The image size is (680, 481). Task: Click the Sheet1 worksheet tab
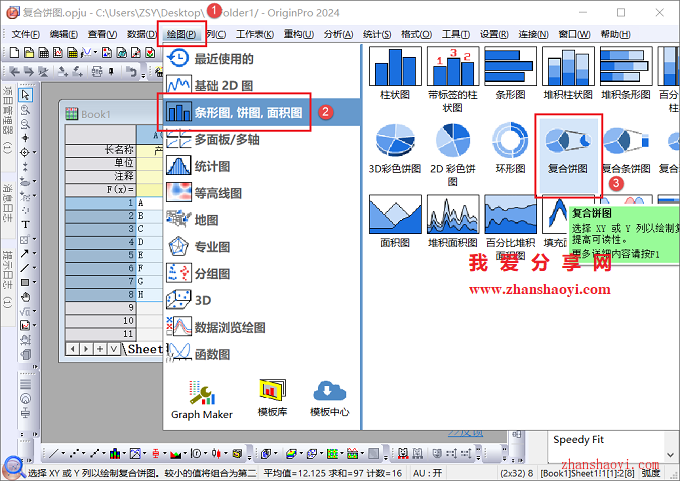(x=145, y=349)
